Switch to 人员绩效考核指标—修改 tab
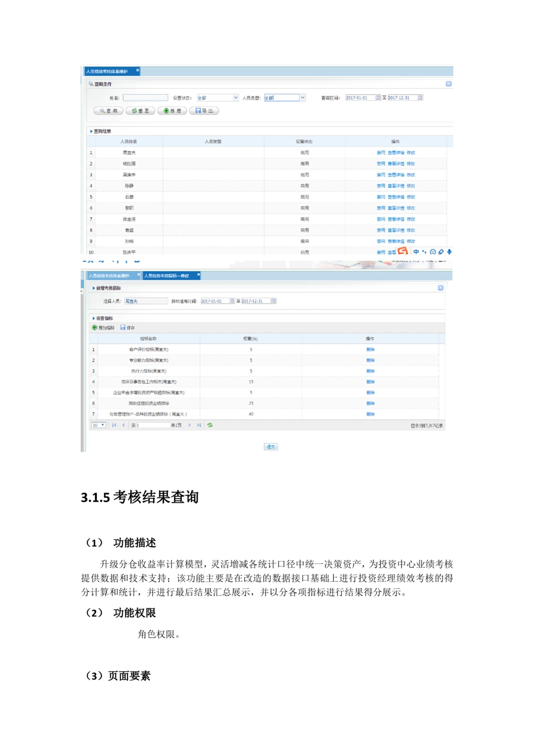534x756 pixels. [x=167, y=276]
